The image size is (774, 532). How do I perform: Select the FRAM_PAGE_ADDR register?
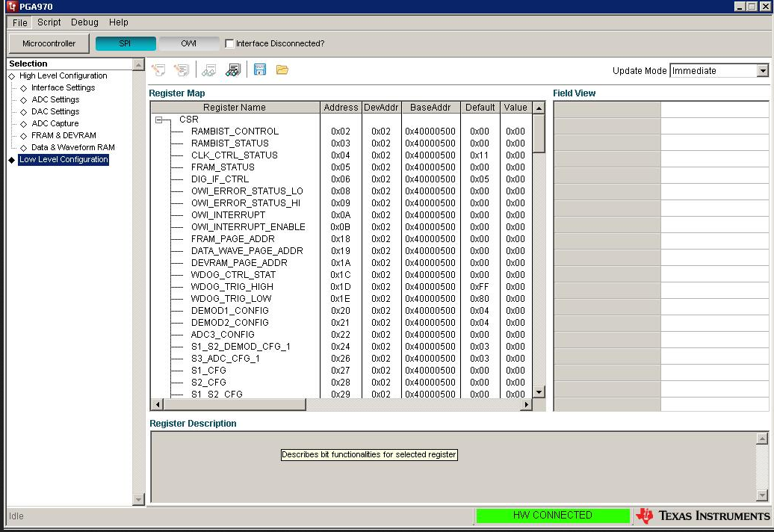(x=233, y=239)
